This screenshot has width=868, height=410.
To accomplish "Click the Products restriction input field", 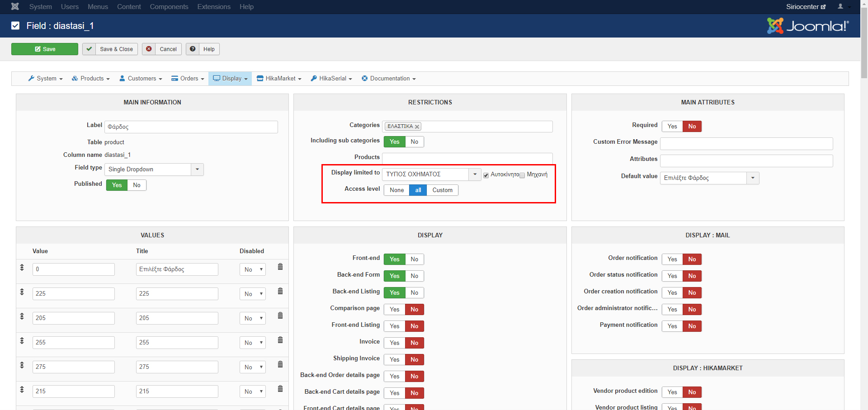I will (x=467, y=159).
